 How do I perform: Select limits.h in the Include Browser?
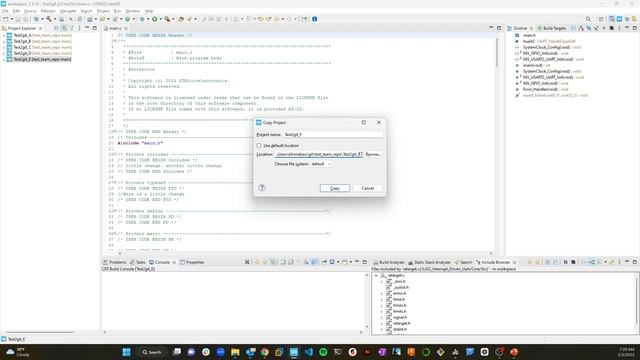click(399, 311)
